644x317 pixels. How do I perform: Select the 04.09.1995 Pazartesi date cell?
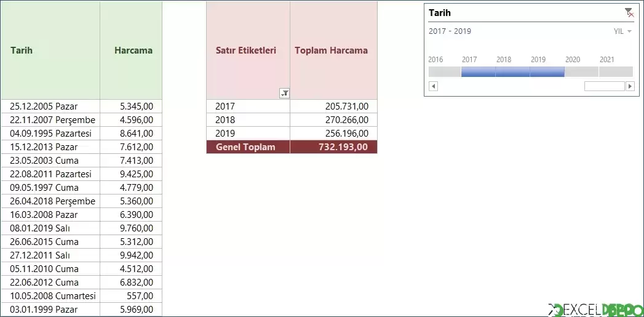click(x=50, y=134)
